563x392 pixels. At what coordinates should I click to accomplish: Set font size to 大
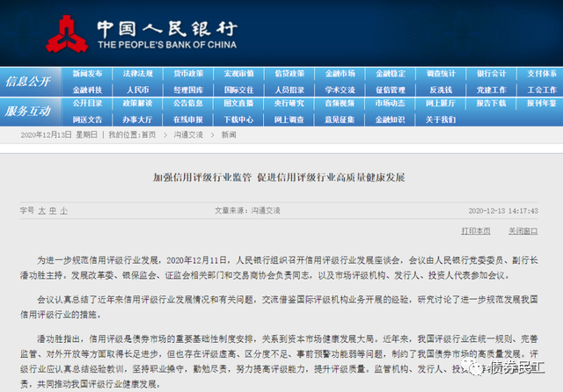40,211
